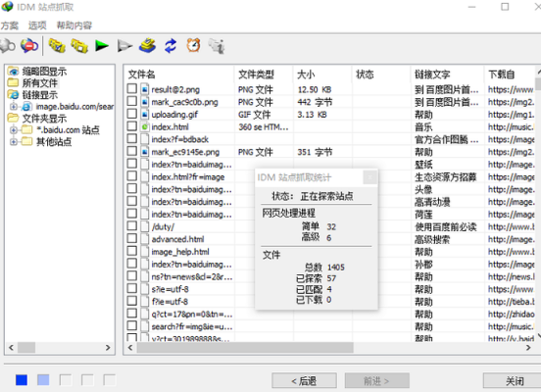Viewport: 541px width, 392px height.
Task: Click the light blue step square
Action: [x=43, y=380]
